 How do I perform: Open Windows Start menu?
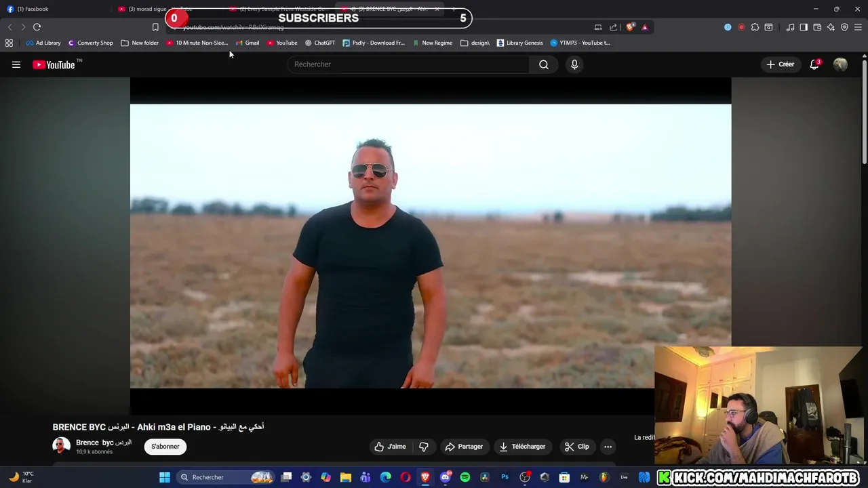pyautogui.click(x=164, y=477)
